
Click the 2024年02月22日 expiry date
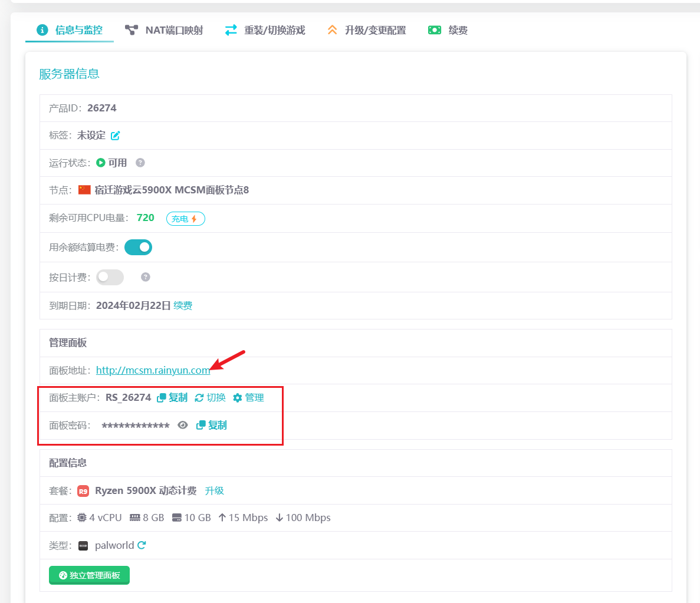(133, 306)
